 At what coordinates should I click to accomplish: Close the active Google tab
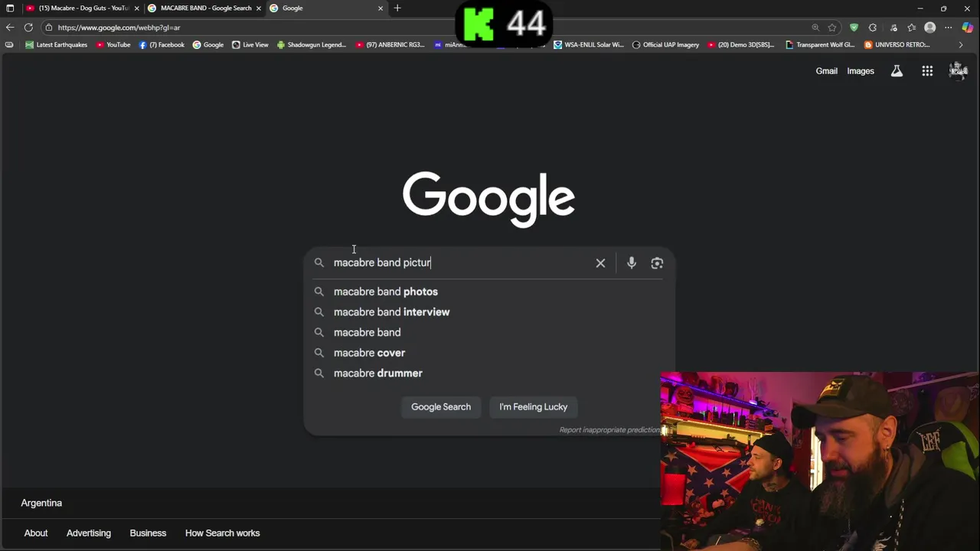click(381, 8)
